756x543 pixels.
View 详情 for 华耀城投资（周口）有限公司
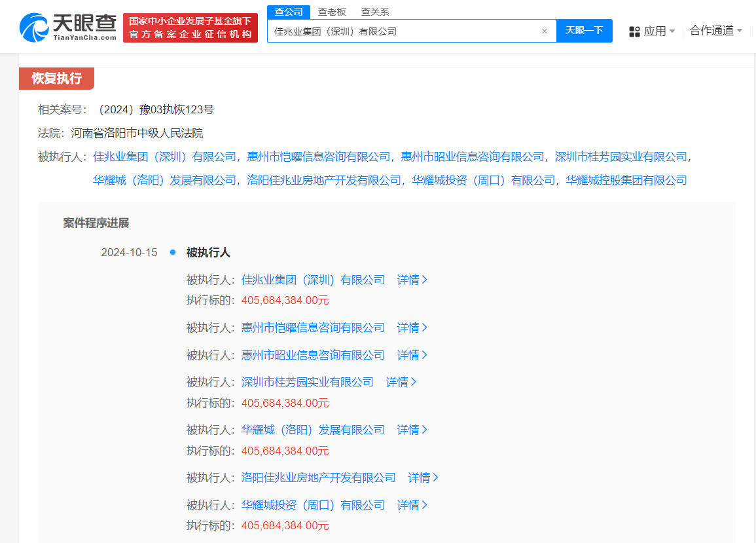click(x=412, y=506)
